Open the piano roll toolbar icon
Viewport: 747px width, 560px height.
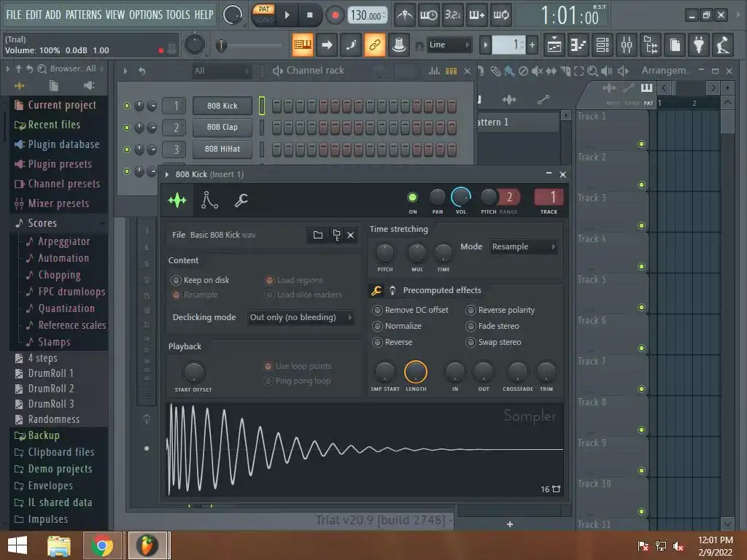pos(578,45)
